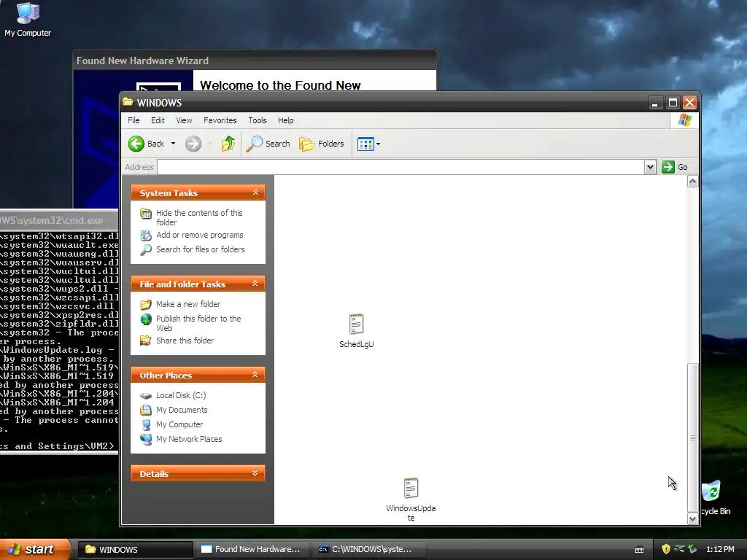Click the Add or remove programs icon
The height and width of the screenshot is (560, 747).
[146, 236]
